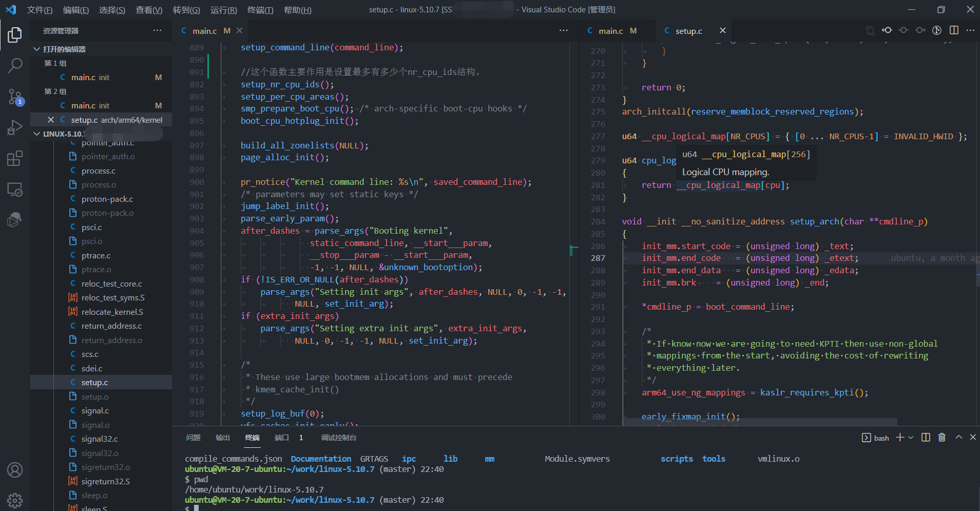Screen dimensions: 980x511
Task: Open the Selection menu
Action: 112,10
